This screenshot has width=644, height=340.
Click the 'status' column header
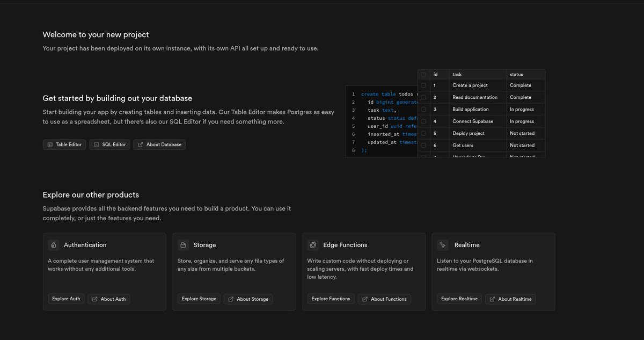526,75
